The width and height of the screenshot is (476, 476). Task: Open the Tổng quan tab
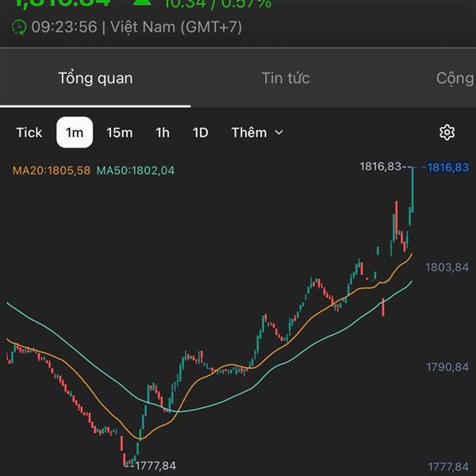pos(95,78)
